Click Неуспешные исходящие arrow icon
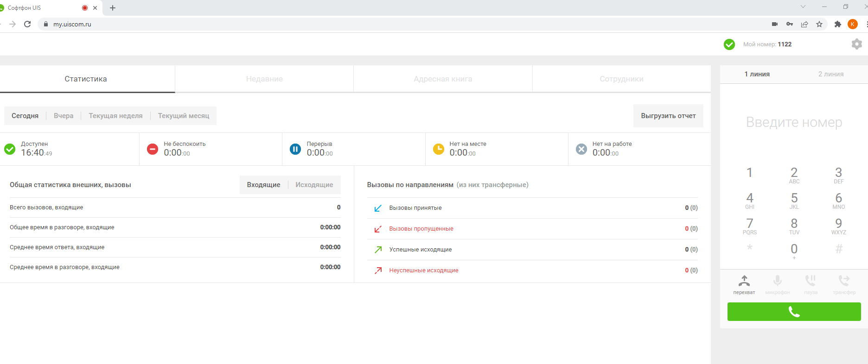Viewport: 868px width, 364px height. pyautogui.click(x=378, y=270)
